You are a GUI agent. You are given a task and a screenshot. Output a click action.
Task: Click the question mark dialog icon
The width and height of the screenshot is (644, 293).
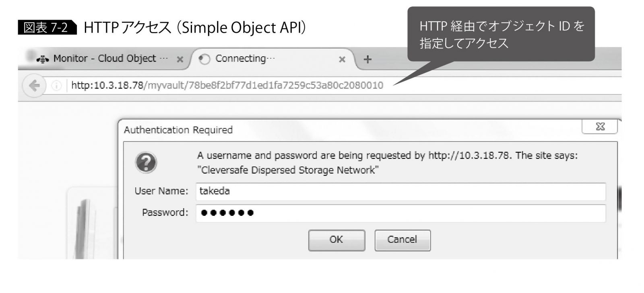pyautogui.click(x=146, y=162)
